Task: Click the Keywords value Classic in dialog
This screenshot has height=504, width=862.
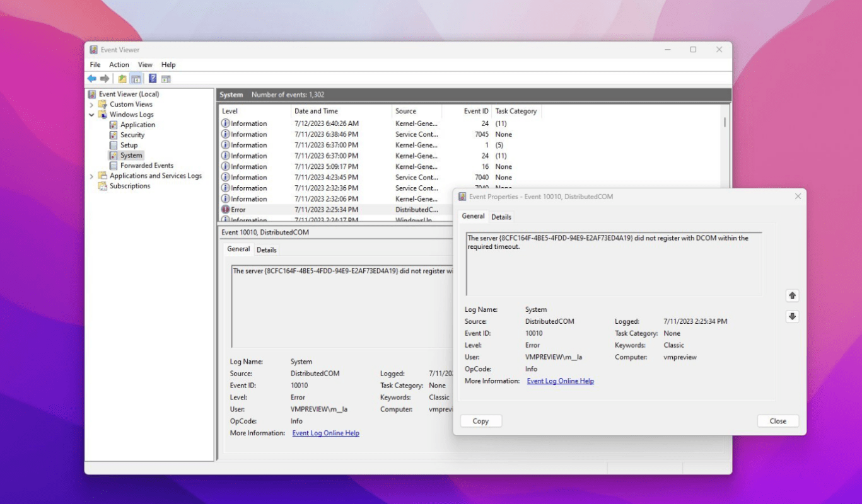Action: point(673,345)
